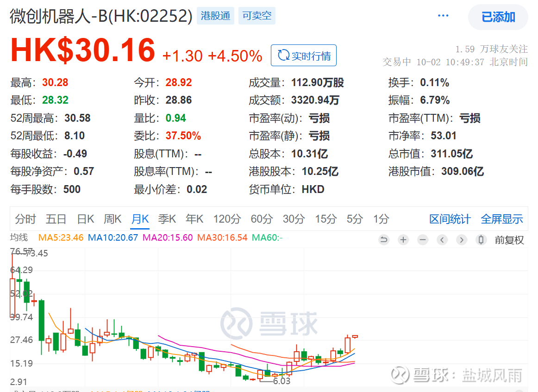Click the price HK$30.16
This screenshot has width=538, height=392.
coord(83,50)
